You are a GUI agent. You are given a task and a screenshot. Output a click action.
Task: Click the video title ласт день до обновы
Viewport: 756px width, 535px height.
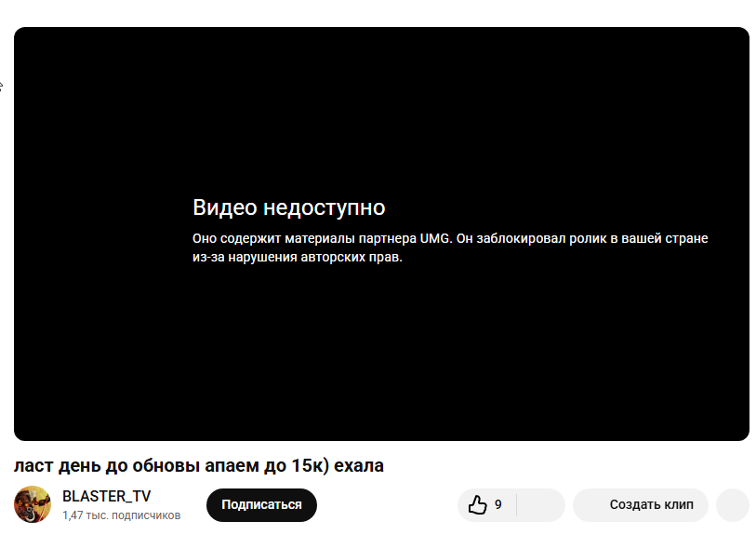(199, 465)
